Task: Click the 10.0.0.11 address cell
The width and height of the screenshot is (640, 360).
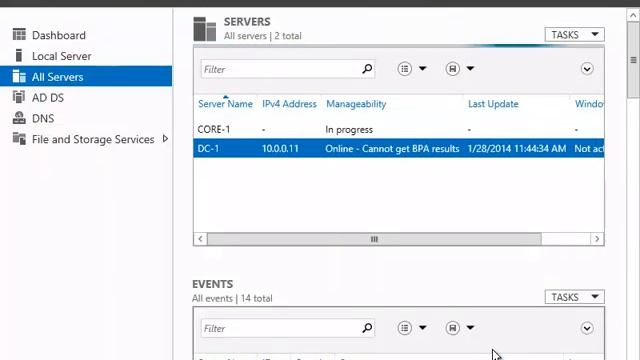Action: pos(280,149)
